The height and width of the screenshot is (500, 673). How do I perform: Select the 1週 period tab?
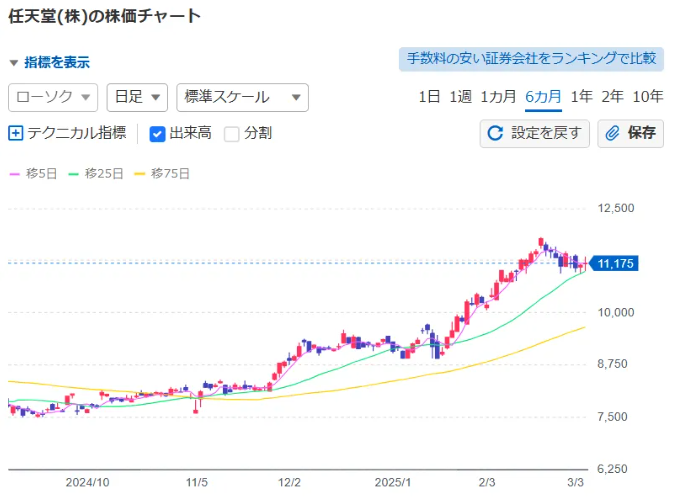pos(461,97)
